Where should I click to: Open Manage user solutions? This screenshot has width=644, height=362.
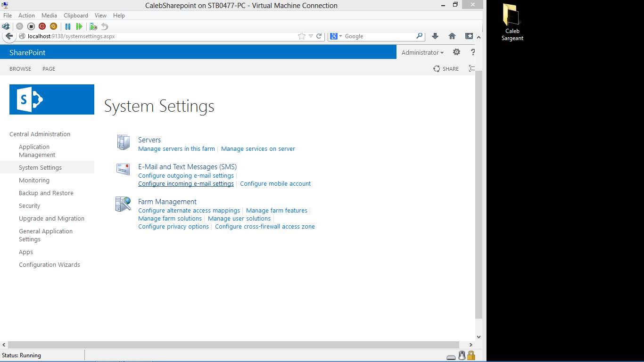[x=239, y=219]
